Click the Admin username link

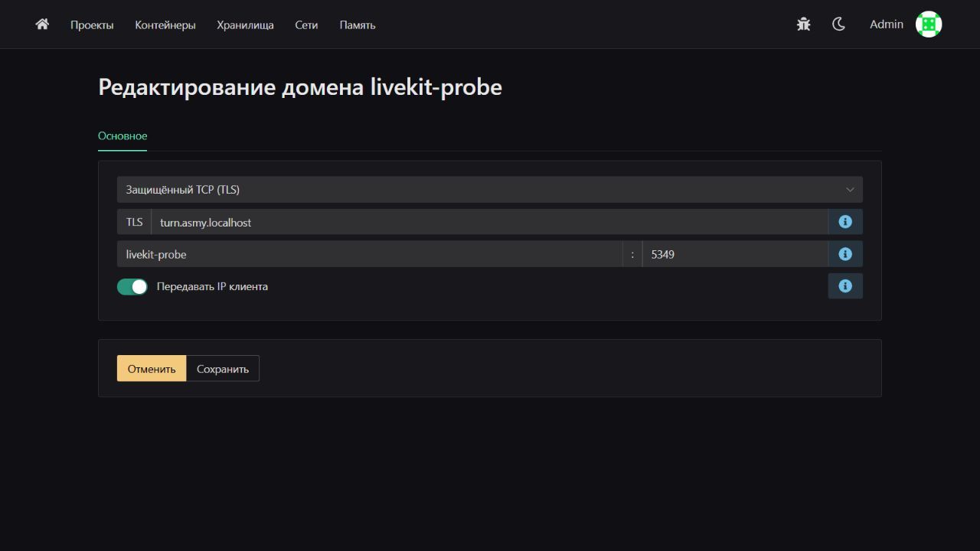(x=887, y=24)
